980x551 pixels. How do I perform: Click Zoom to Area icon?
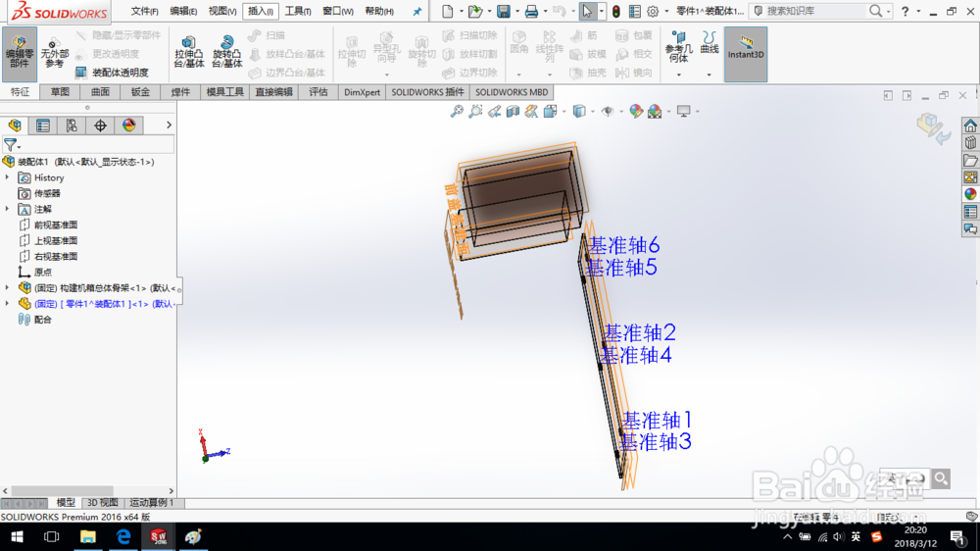click(x=475, y=112)
